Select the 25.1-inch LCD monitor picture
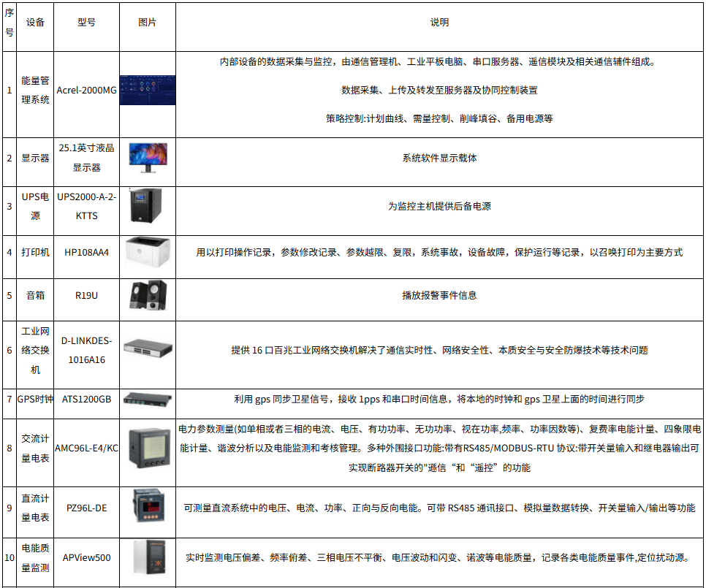This screenshot has height=588, width=706. pyautogui.click(x=147, y=158)
